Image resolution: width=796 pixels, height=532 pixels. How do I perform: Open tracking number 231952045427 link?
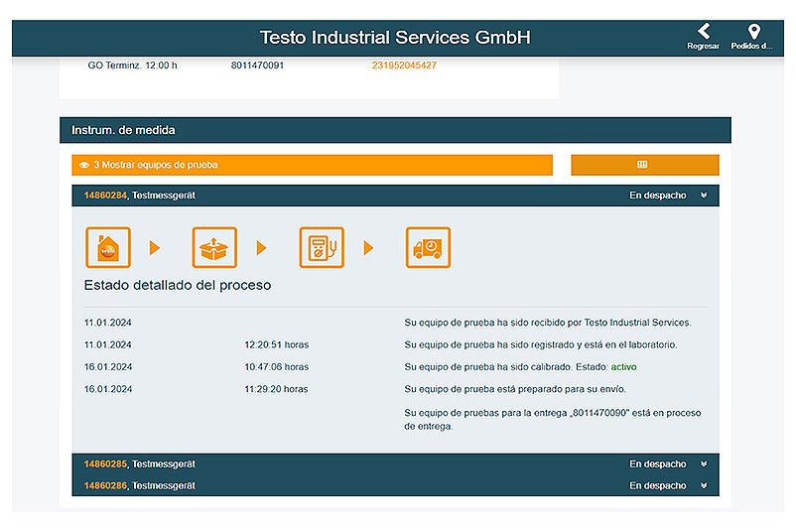[x=404, y=65]
